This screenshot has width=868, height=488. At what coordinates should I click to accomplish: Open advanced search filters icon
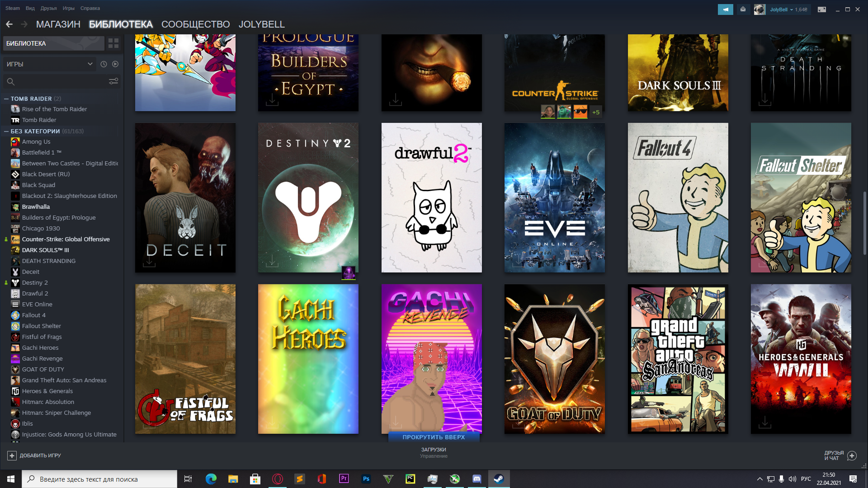[x=113, y=81]
